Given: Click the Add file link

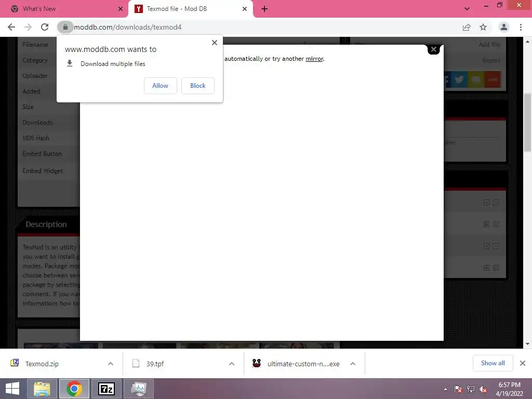Looking at the screenshot, I should point(489,45).
